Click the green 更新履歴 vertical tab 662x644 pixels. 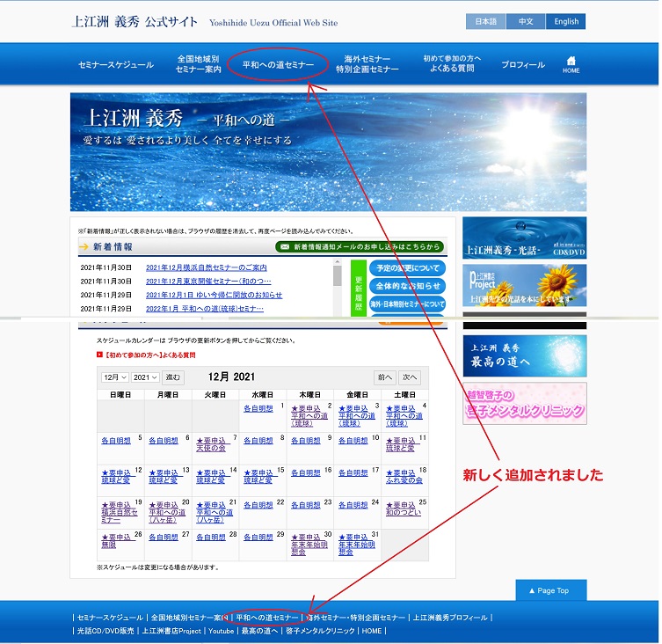pos(359,289)
